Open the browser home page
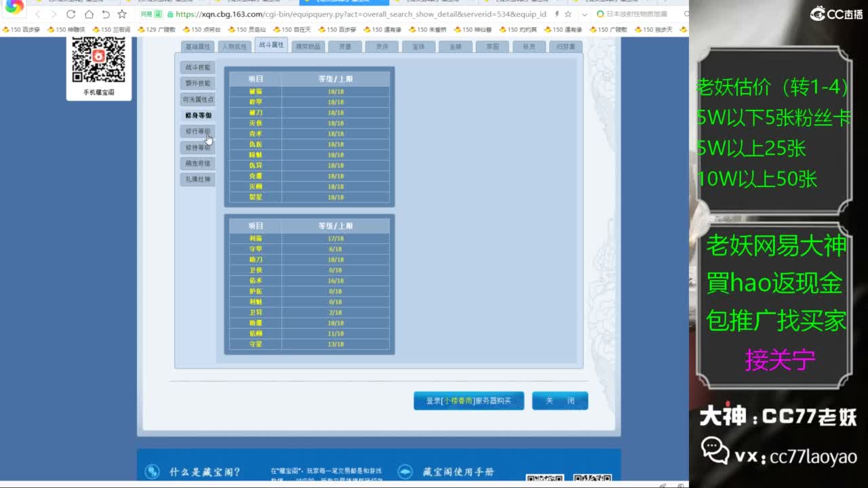This screenshot has width=868, height=488. [x=89, y=14]
